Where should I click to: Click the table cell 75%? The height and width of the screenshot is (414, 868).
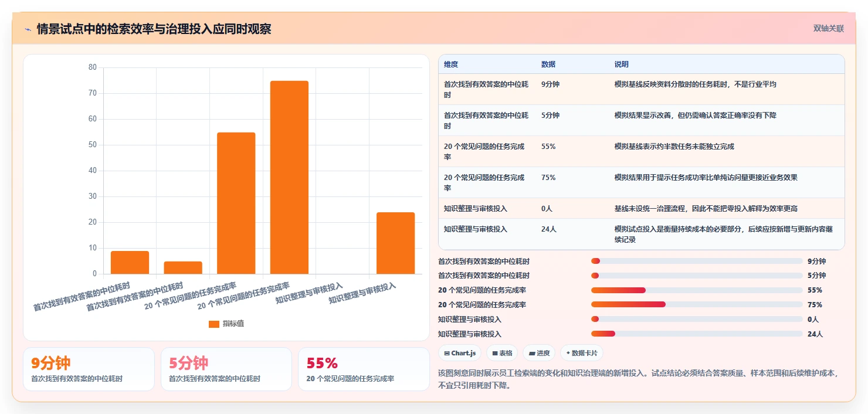point(548,178)
